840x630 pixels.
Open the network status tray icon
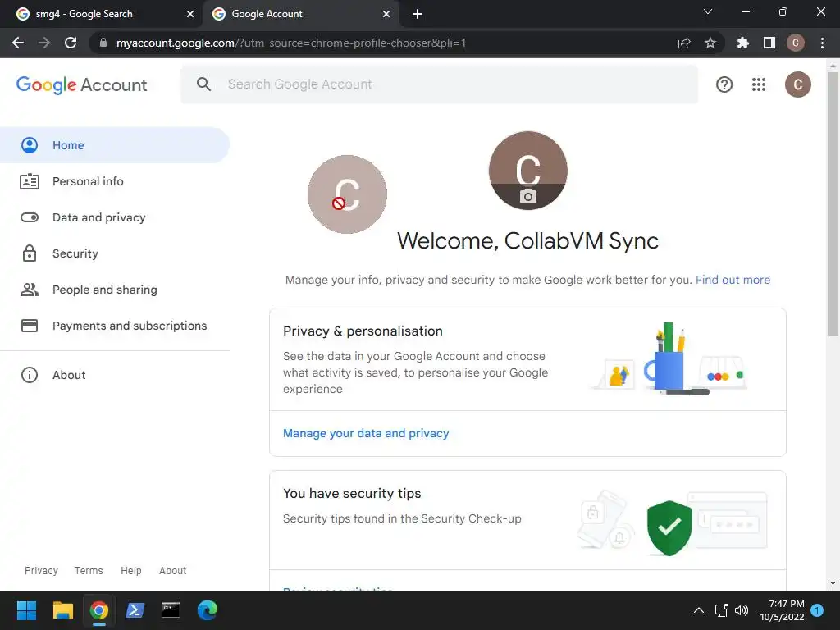[722, 610]
